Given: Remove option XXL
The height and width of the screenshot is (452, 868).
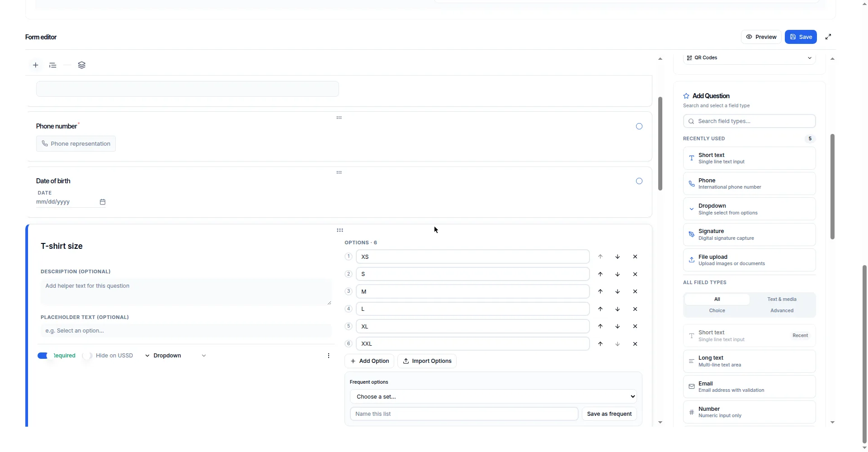Looking at the screenshot, I should [x=635, y=344].
